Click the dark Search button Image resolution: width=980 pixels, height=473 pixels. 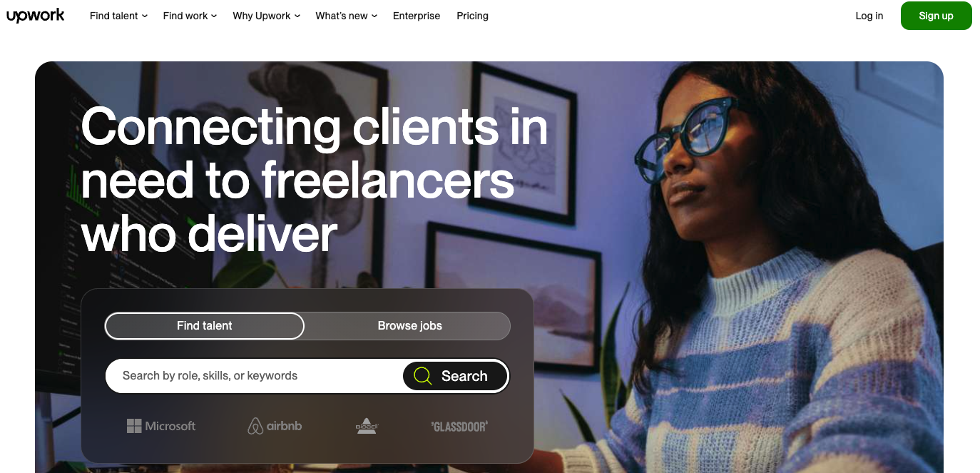pos(455,376)
